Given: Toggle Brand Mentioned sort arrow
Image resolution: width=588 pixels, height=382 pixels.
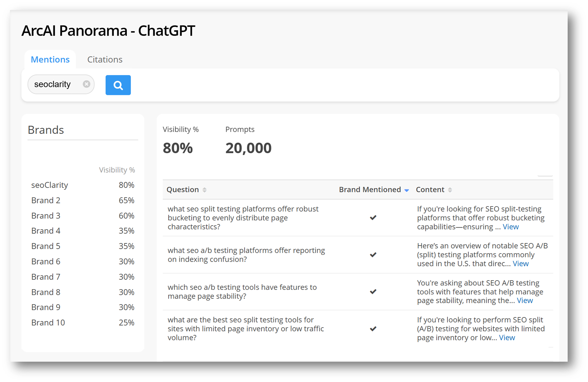Looking at the screenshot, I should click(406, 190).
